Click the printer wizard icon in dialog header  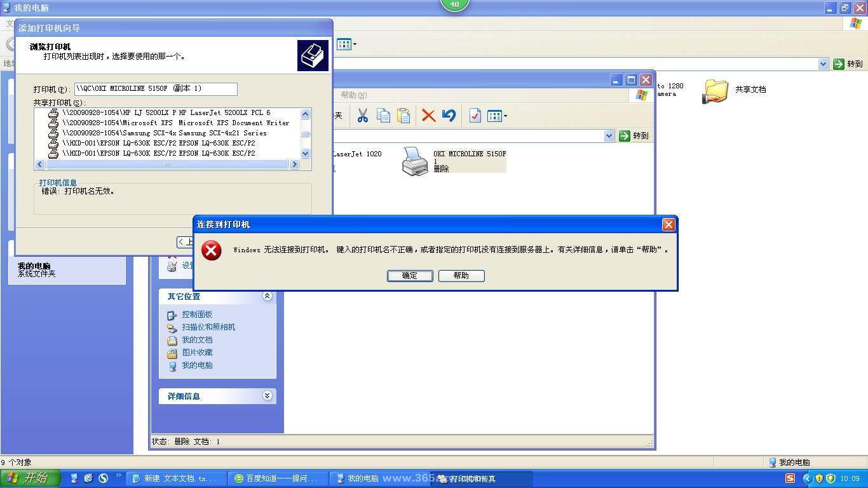click(313, 55)
